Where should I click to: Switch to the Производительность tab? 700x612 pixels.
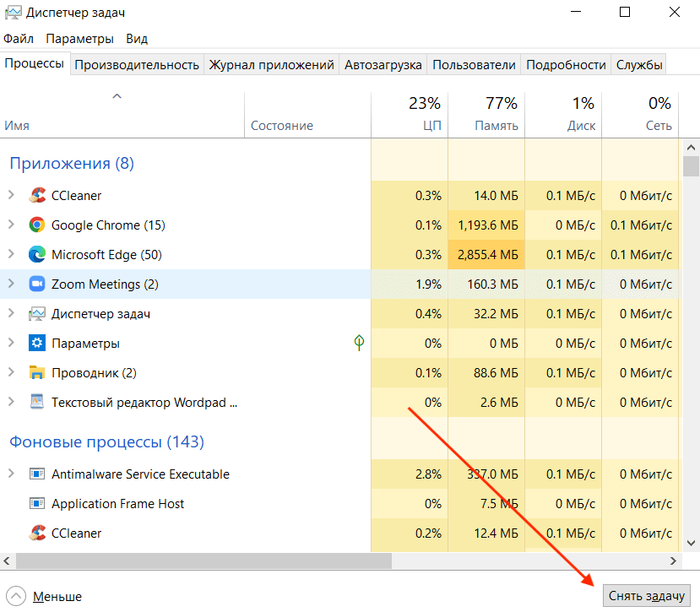138,63
